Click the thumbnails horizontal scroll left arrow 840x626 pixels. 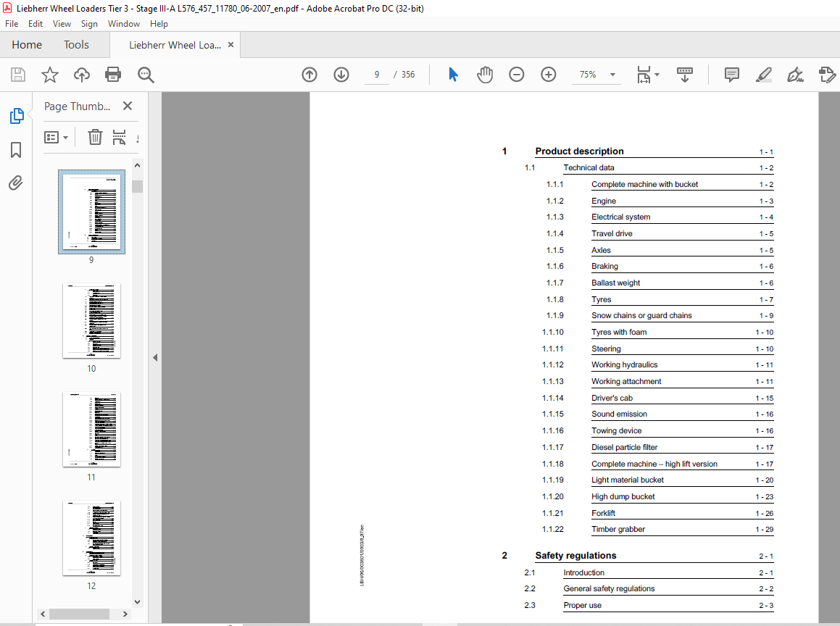[43, 614]
